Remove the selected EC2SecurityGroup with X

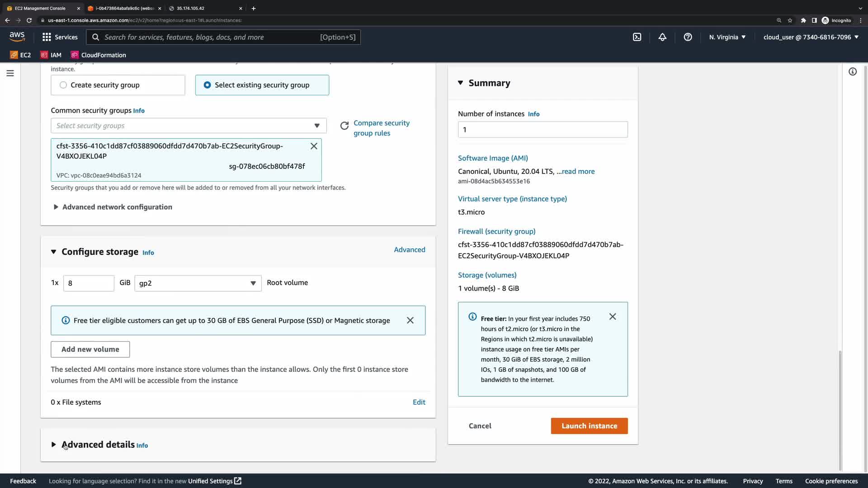click(314, 146)
